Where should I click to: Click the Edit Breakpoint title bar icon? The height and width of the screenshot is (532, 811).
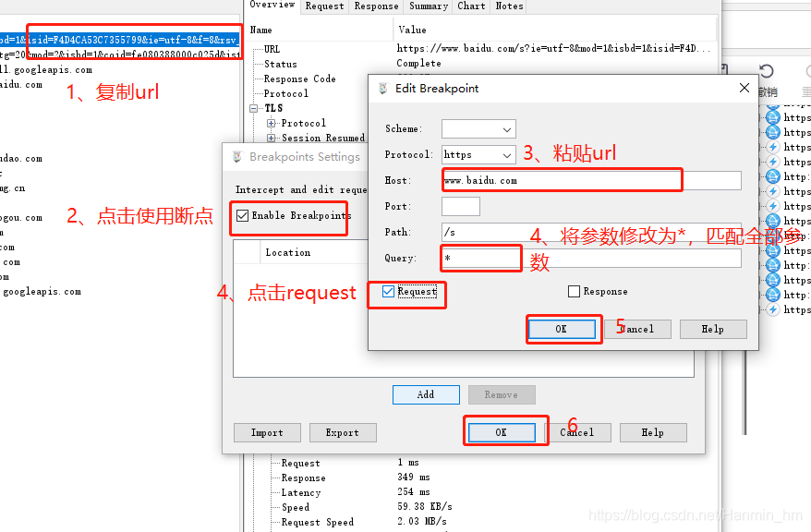(382, 89)
